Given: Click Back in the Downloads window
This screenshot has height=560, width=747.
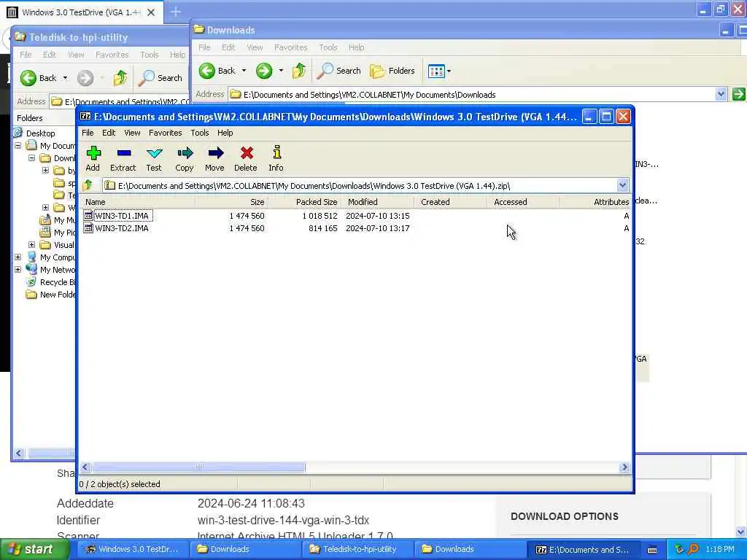Looking at the screenshot, I should 217,71.
